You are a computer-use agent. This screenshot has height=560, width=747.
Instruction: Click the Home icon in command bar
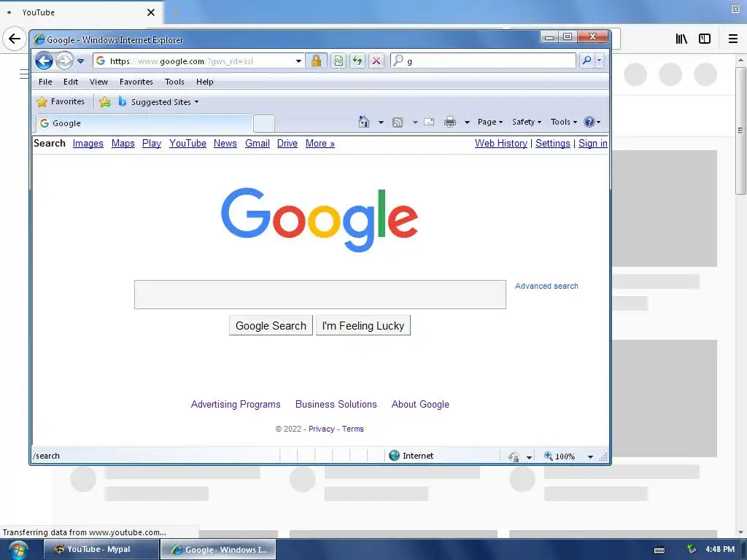[364, 122]
